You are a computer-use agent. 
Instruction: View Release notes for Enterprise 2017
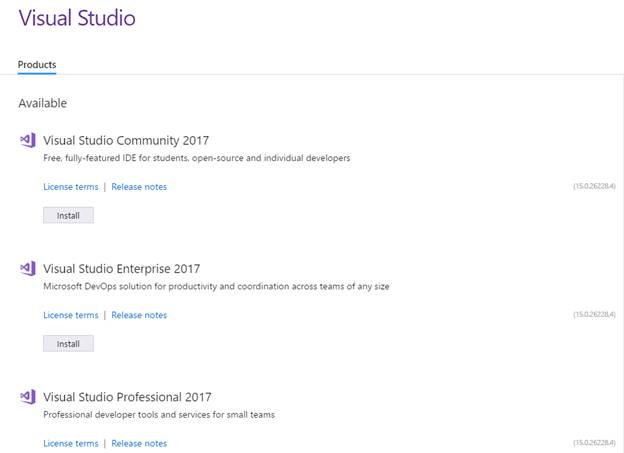point(139,315)
